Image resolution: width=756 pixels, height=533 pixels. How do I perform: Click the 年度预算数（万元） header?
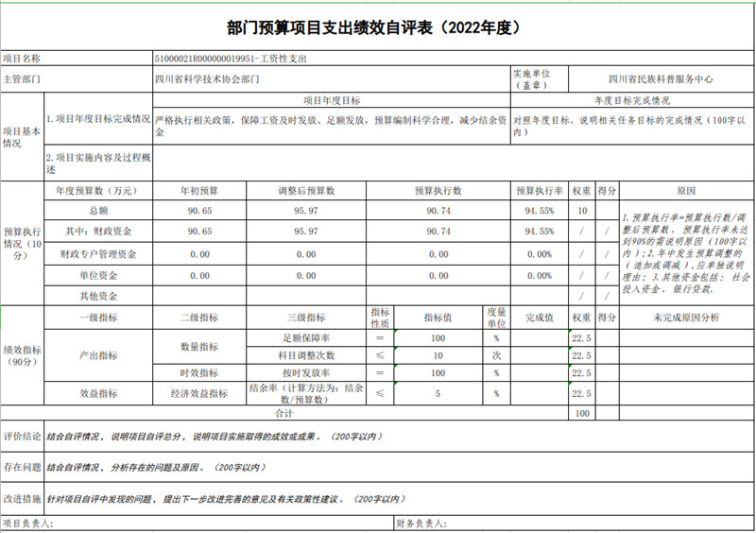[98, 191]
